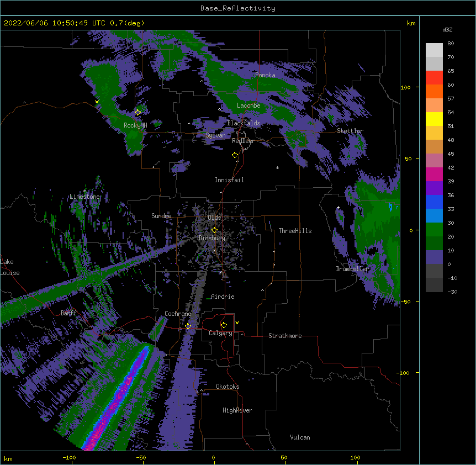Click the Calgary city label
This screenshot has width=476, height=465.
(x=220, y=333)
